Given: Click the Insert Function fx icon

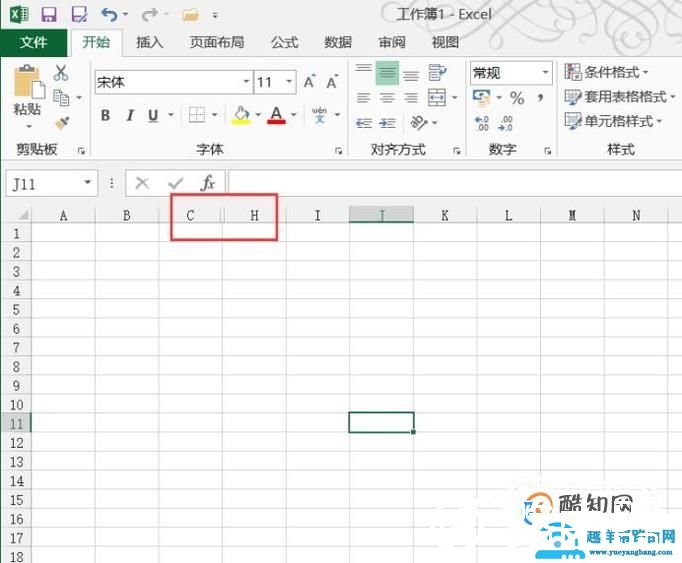Looking at the screenshot, I should click(208, 183).
